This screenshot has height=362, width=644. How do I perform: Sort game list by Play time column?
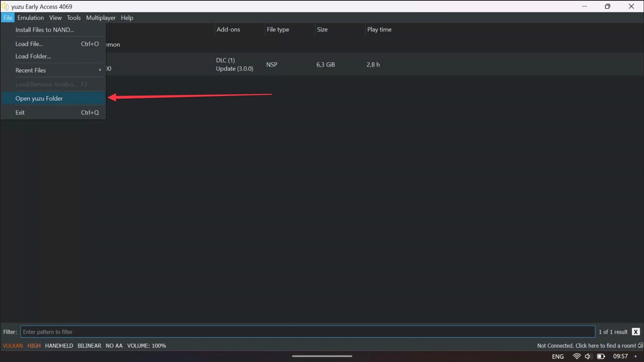pos(379,29)
